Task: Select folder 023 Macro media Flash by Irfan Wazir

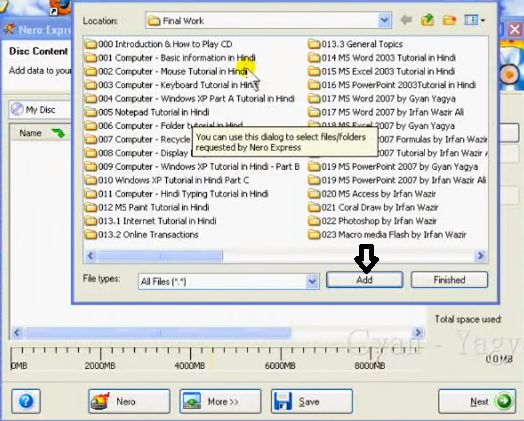Action: (387, 235)
